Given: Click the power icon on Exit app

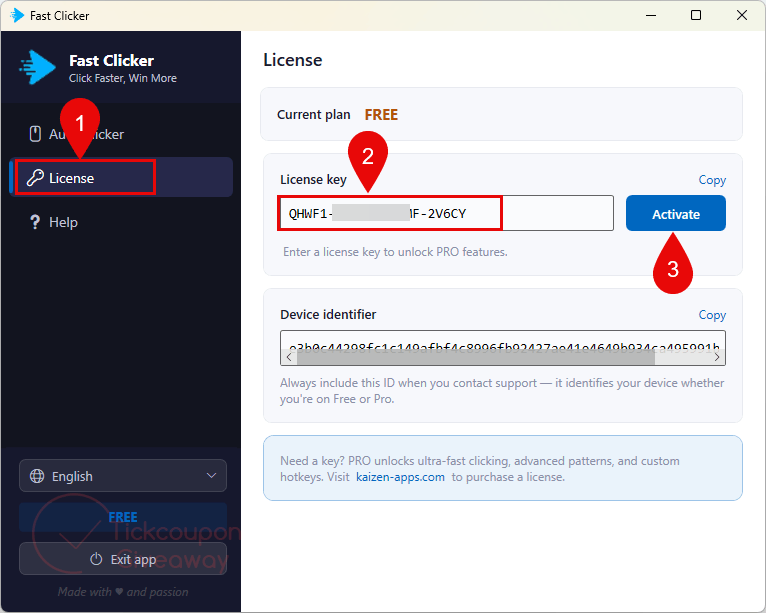Looking at the screenshot, I should (x=96, y=559).
